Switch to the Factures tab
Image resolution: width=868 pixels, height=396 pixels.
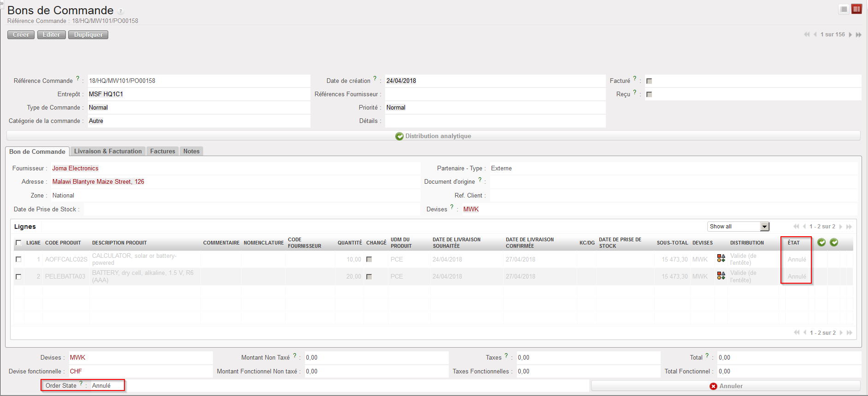(163, 151)
